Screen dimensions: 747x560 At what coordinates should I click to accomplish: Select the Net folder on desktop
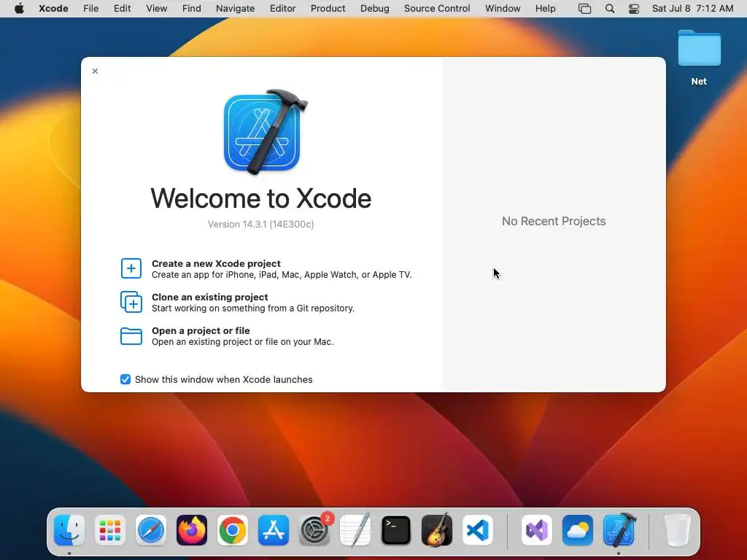[699, 57]
